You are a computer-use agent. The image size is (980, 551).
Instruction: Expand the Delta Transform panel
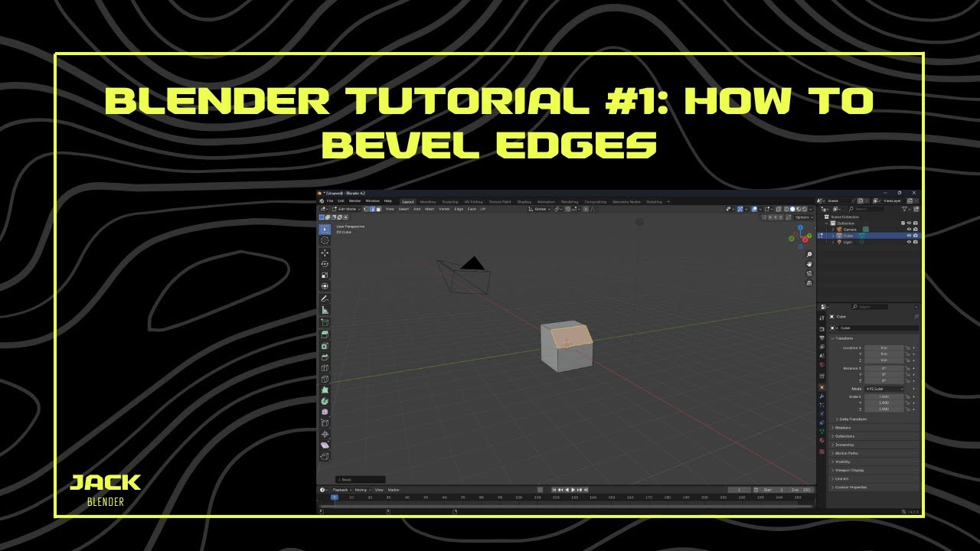click(x=852, y=419)
